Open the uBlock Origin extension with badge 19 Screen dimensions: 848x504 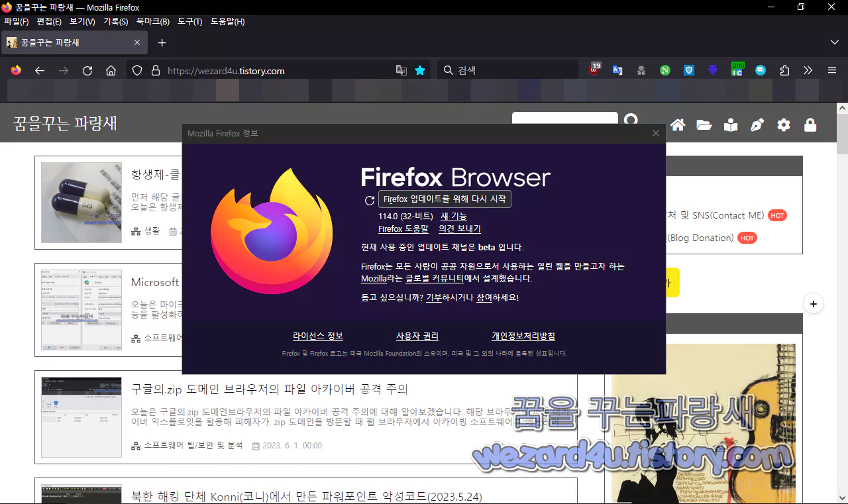coord(594,70)
